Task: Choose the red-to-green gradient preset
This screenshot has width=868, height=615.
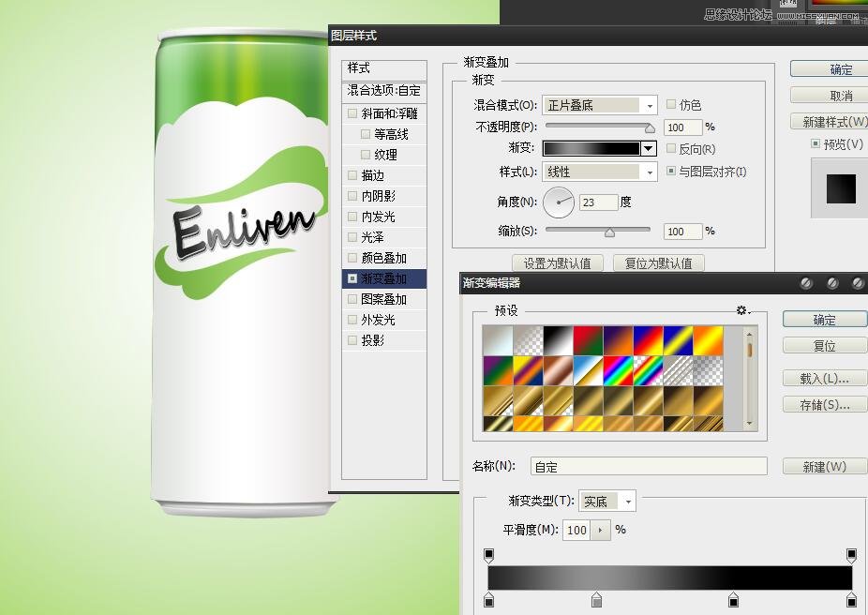Action: [588, 340]
